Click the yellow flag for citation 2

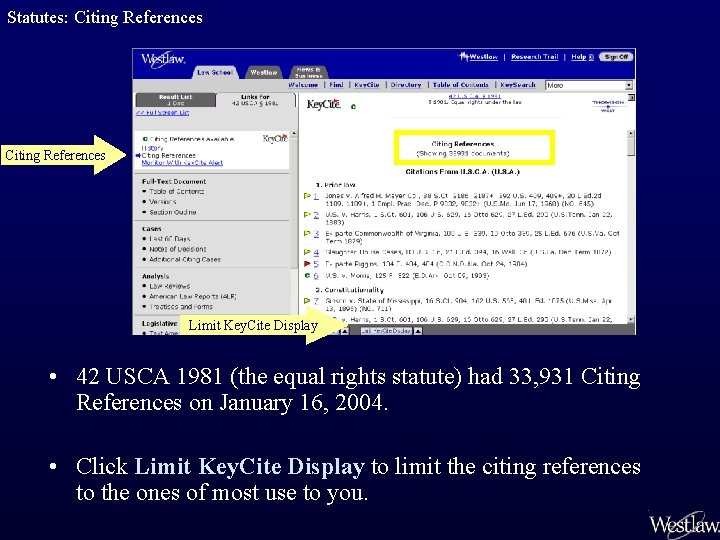tap(307, 214)
